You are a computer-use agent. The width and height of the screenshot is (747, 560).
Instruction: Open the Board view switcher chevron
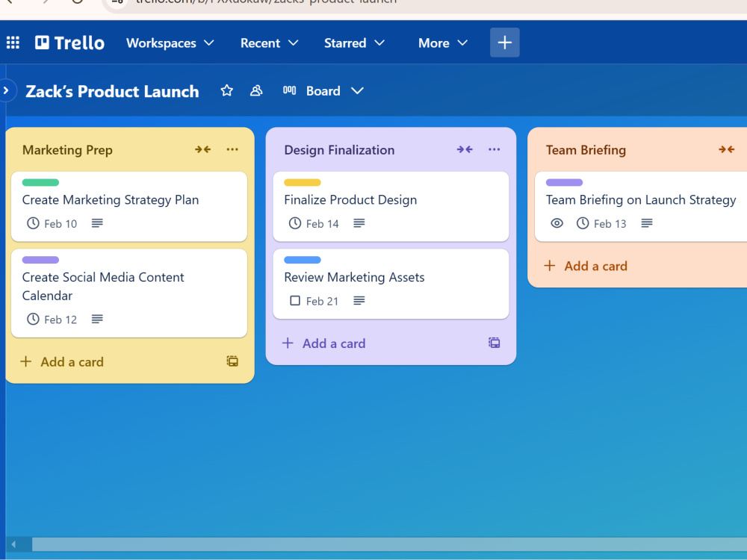point(357,90)
